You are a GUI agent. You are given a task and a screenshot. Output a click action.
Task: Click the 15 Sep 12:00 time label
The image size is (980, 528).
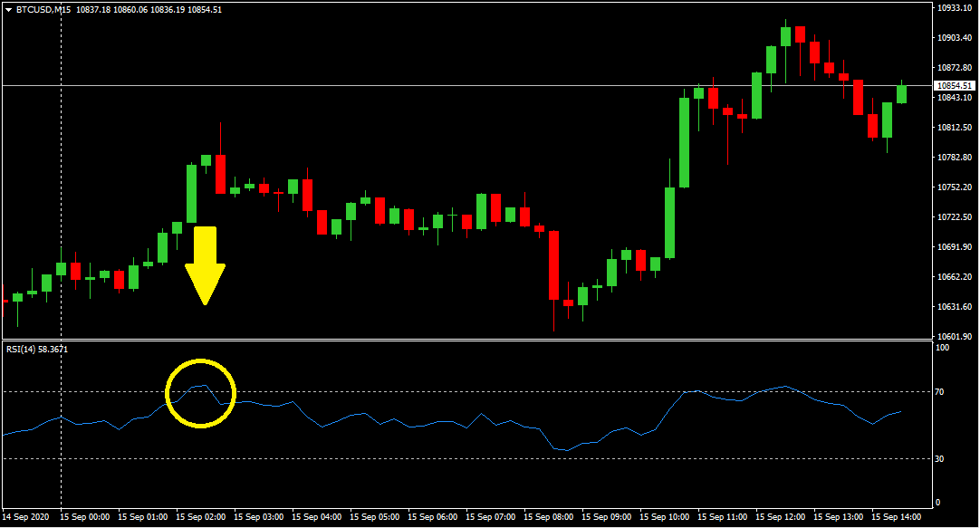(x=781, y=517)
